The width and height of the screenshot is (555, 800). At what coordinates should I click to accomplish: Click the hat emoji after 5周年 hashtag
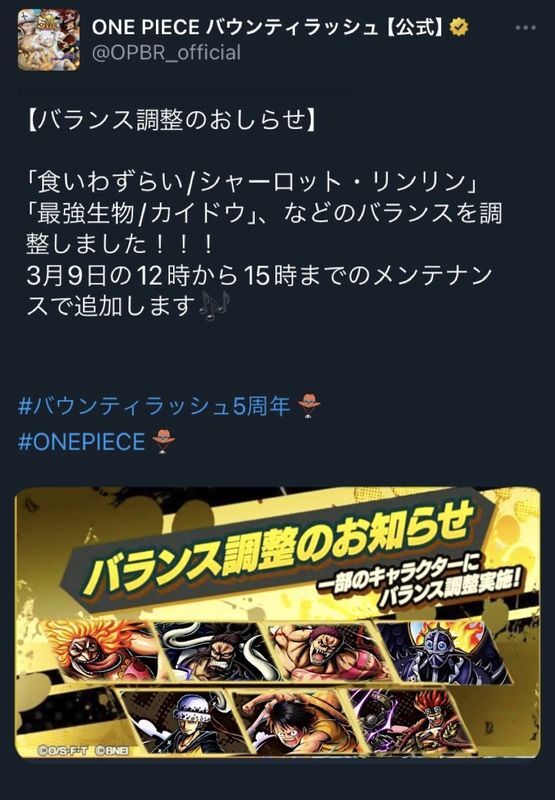pos(308,407)
